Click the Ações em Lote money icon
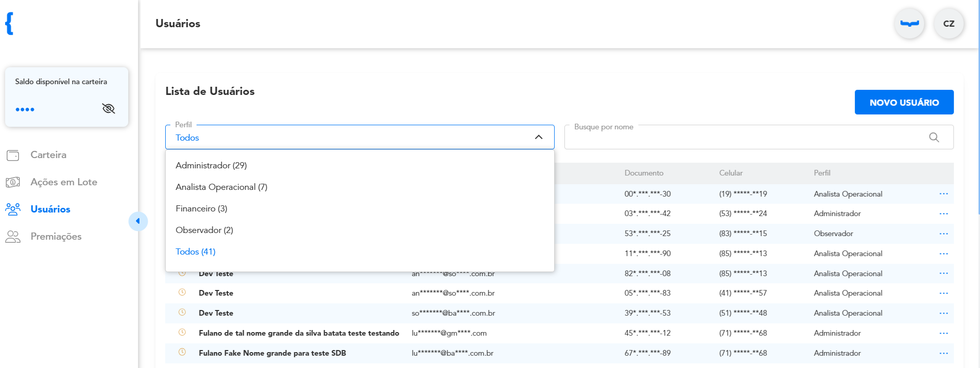The image size is (980, 368). 13,182
